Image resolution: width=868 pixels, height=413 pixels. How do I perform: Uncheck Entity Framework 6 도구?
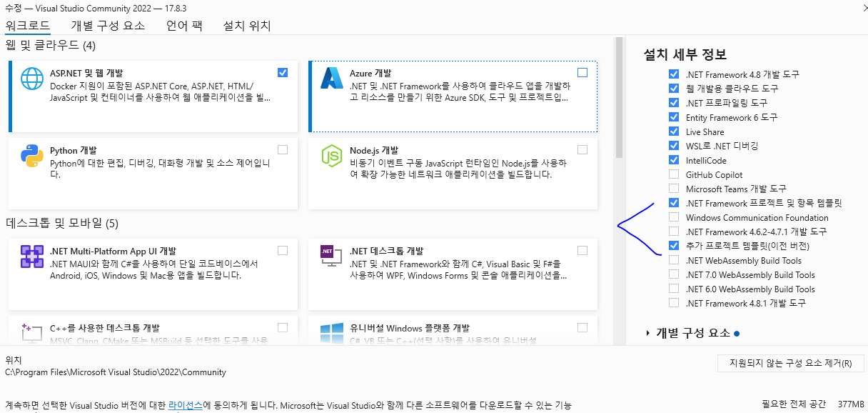(x=674, y=117)
